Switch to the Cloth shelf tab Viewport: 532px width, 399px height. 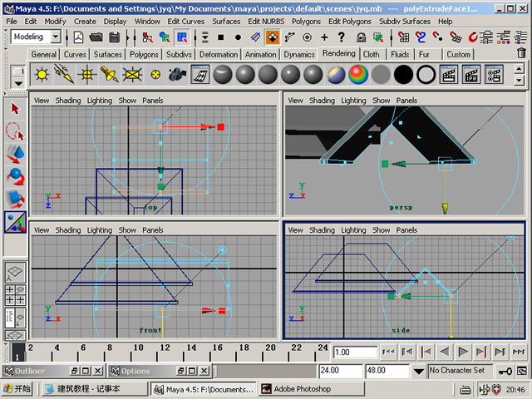[x=372, y=55]
